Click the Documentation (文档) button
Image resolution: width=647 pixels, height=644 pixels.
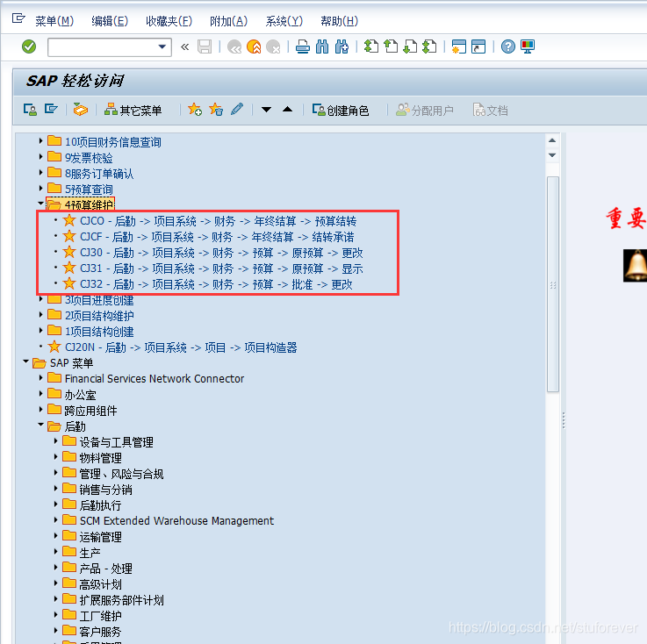point(490,110)
